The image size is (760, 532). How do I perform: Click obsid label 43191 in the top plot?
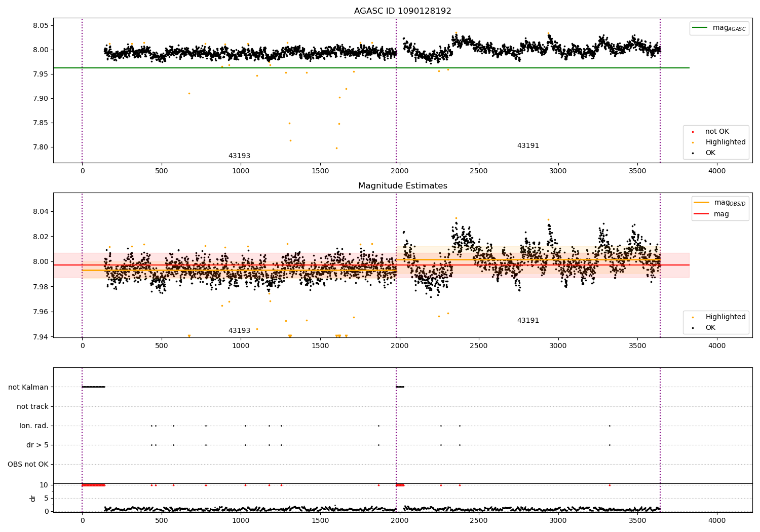[x=528, y=146]
